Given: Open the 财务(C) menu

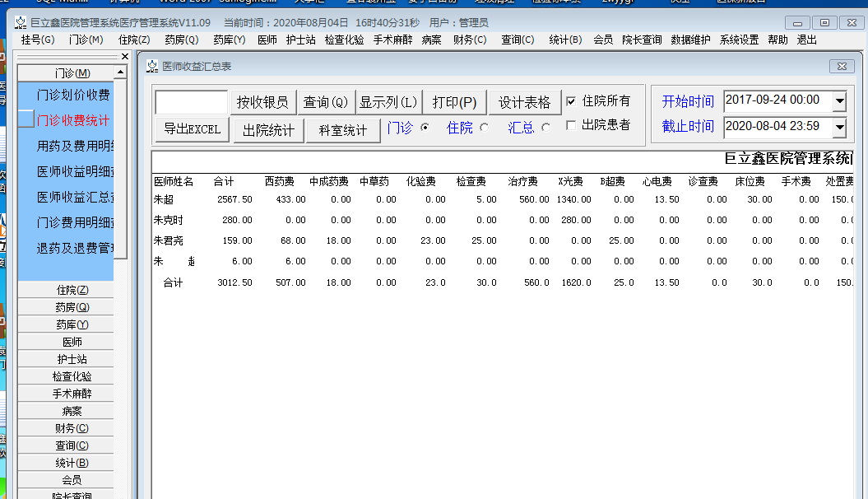Looking at the screenshot, I should point(469,39).
